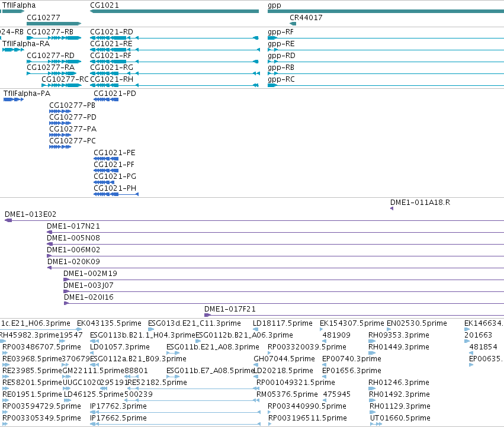Click the DME1-011A18.R clone arrow
The height and width of the screenshot is (427, 504).
pyautogui.click(x=392, y=208)
